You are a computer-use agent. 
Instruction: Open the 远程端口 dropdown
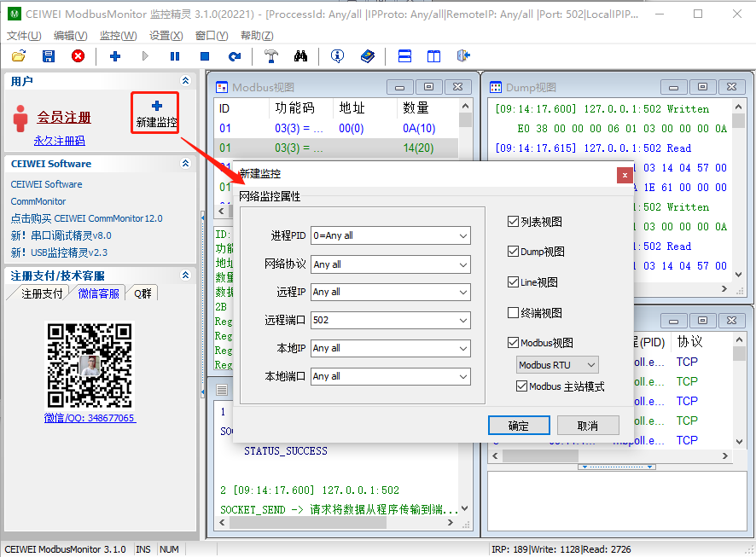(463, 321)
